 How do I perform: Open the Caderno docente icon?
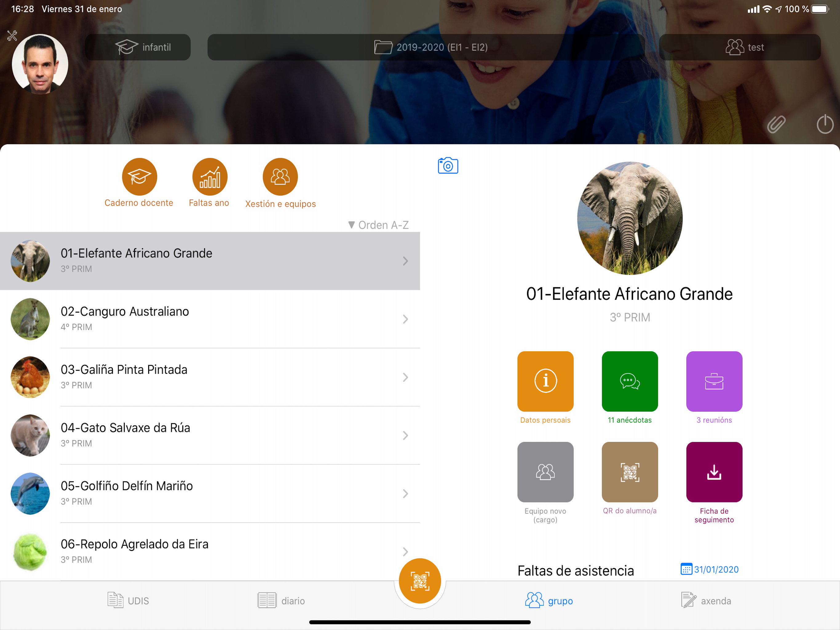pyautogui.click(x=139, y=177)
